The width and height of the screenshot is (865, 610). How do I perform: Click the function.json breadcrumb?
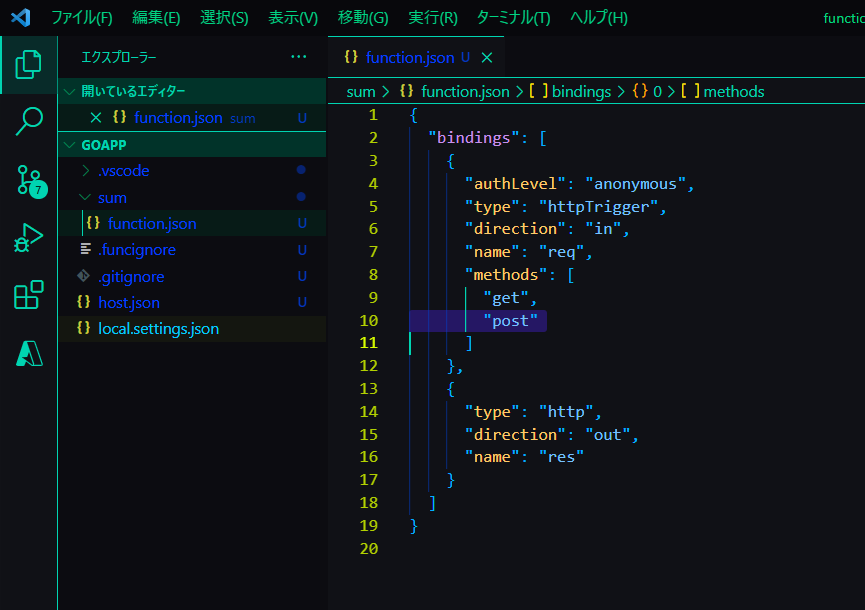pos(465,92)
